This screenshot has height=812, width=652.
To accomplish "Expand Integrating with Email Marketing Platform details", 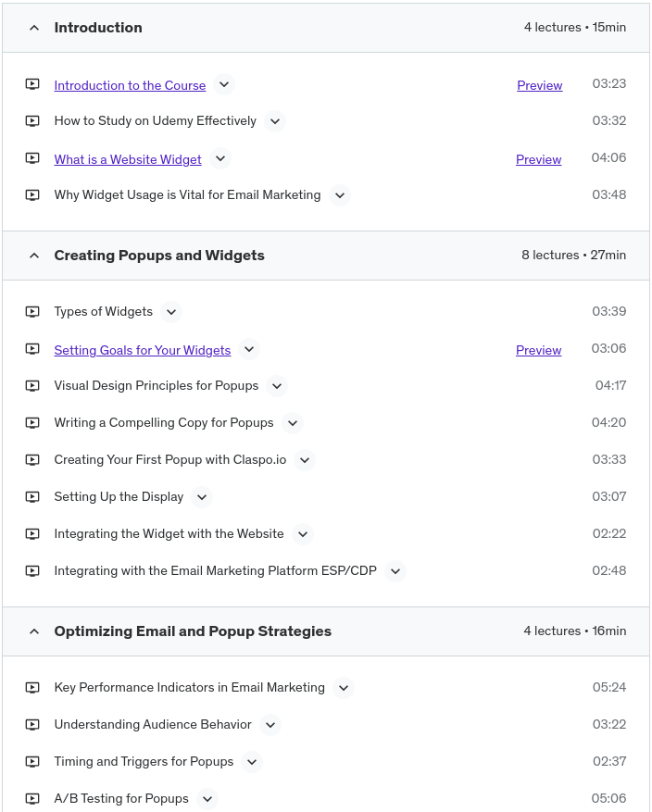I will [x=395, y=571].
